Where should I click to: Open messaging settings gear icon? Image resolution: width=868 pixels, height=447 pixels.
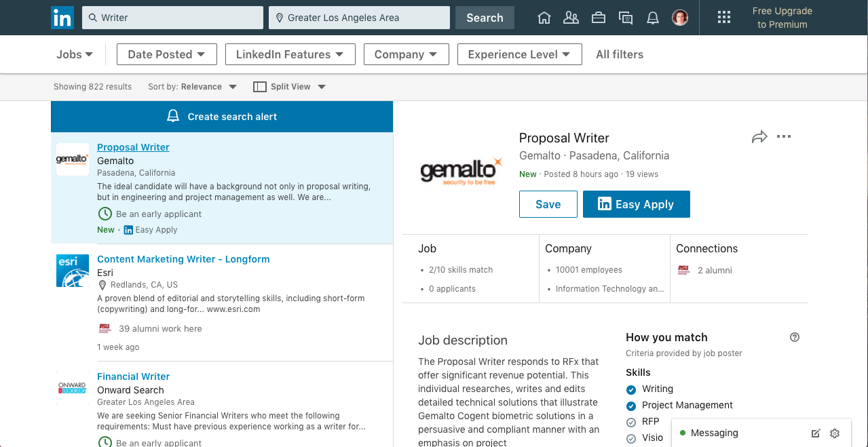(835, 433)
